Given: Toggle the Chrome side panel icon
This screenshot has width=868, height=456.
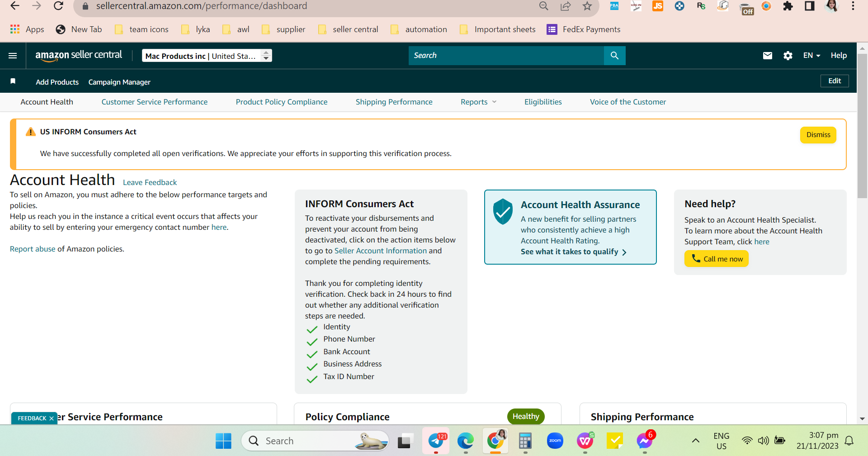Looking at the screenshot, I should (x=810, y=6).
